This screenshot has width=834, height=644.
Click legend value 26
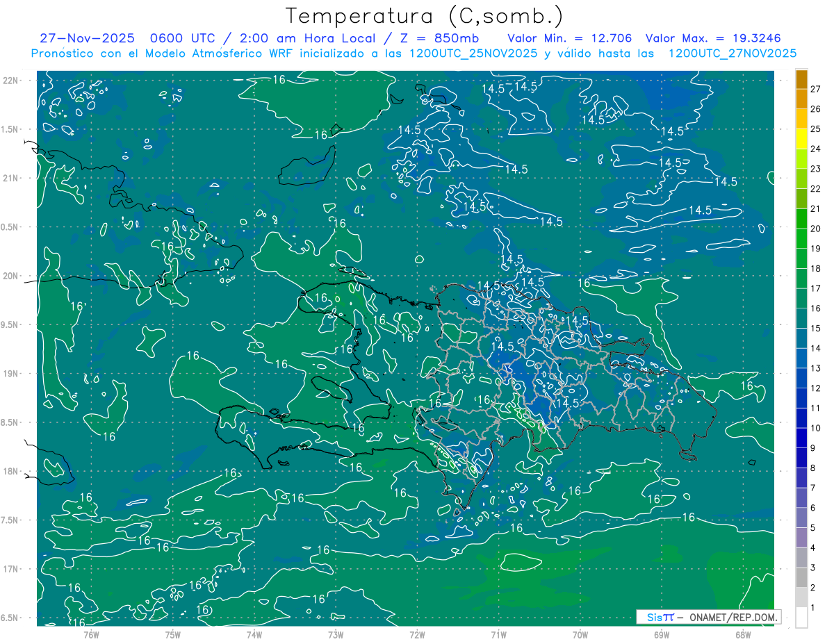pos(815,109)
